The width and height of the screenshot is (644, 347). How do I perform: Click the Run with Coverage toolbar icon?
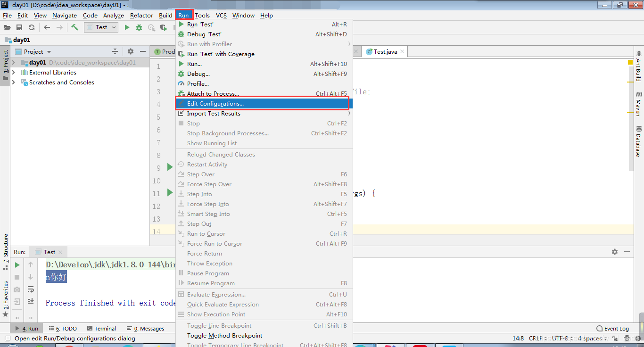click(x=164, y=27)
